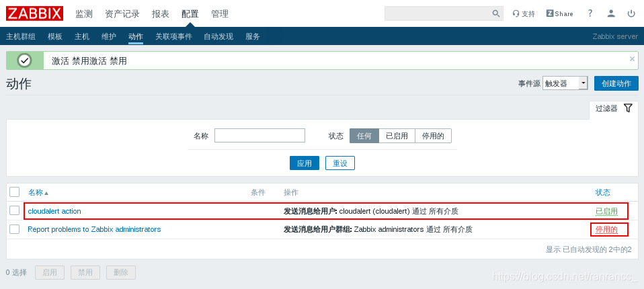Toggle the 过滤器 filter funnel tab
The width and height of the screenshot is (644, 289).
614,108
